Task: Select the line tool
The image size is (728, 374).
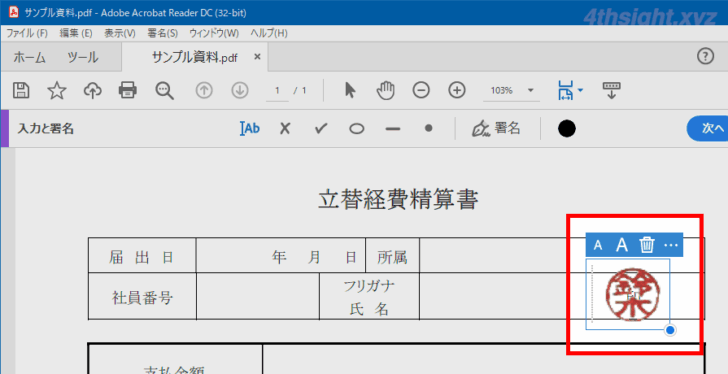Action: (393, 129)
